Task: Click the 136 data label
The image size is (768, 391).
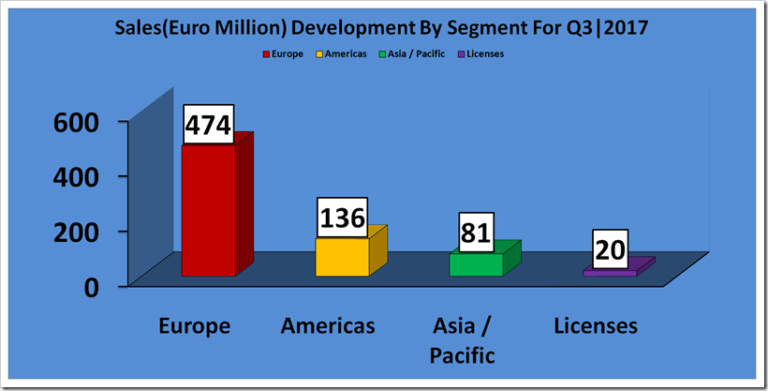Action: coord(342,218)
